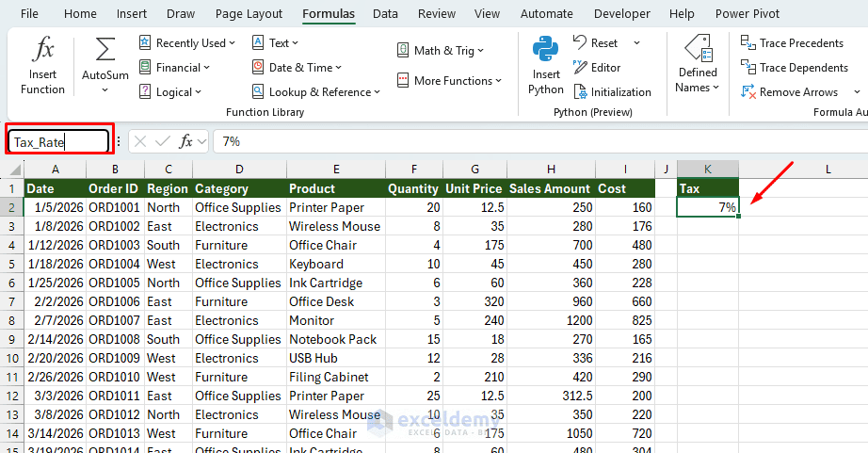Click the formula bar Enter checkmark

[x=163, y=142]
